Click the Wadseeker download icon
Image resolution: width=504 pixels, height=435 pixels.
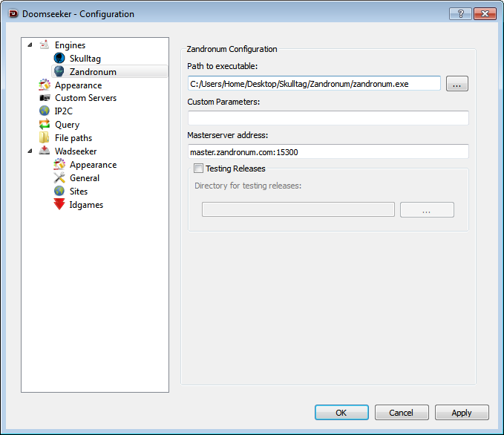click(x=45, y=151)
